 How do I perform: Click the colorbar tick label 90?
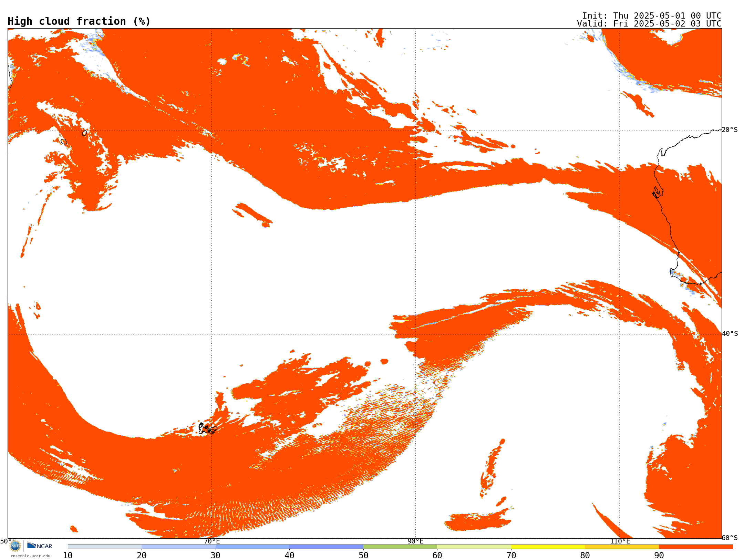coord(659,555)
